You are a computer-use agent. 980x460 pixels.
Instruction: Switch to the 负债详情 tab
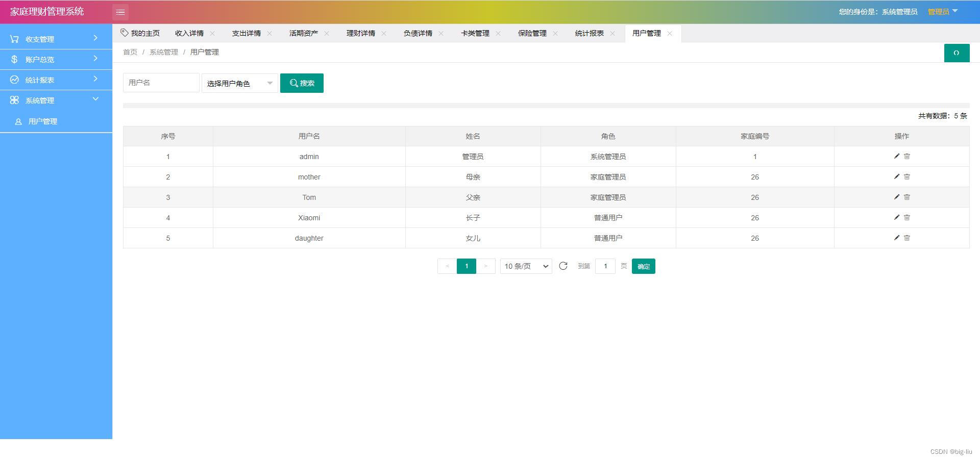tap(418, 33)
